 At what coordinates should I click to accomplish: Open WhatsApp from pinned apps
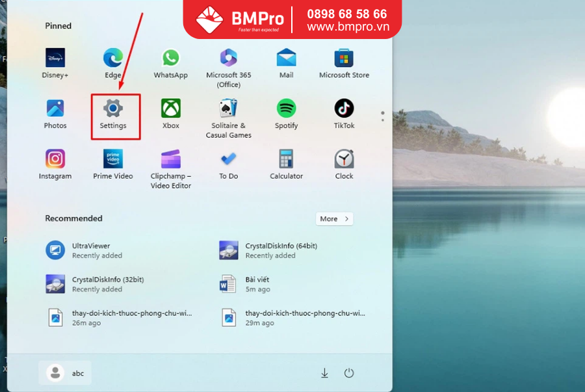coord(170,64)
